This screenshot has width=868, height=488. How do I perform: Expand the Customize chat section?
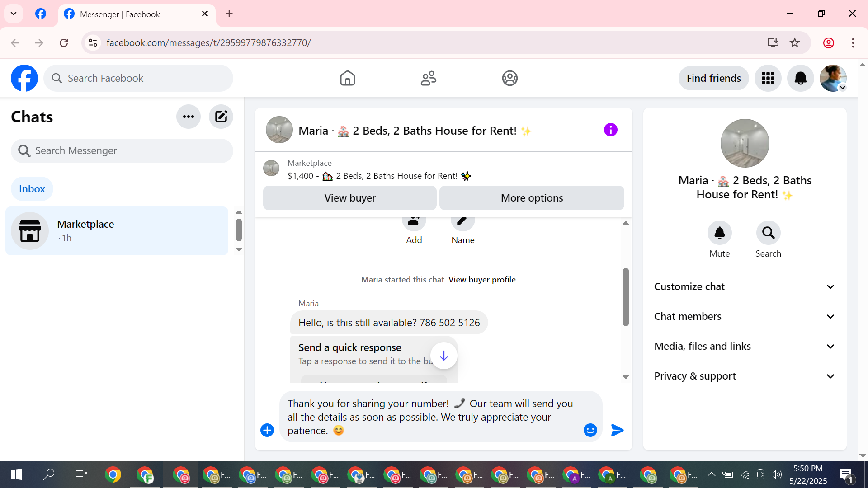coord(745,286)
